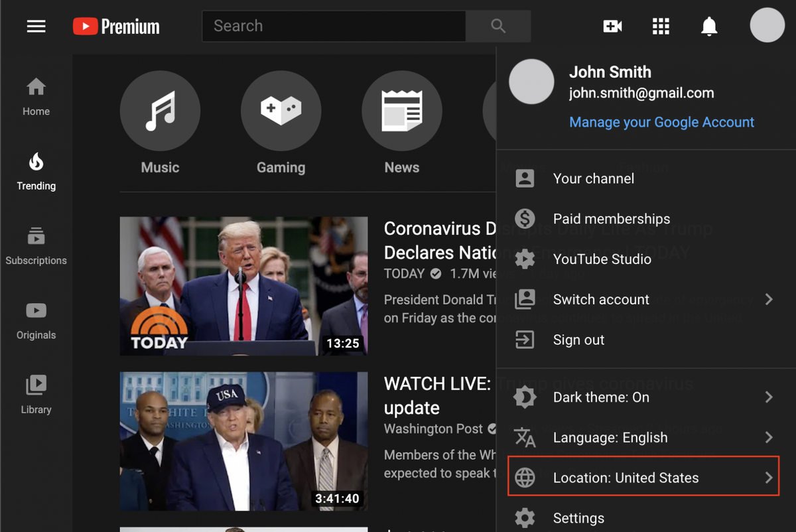Expand the Dark theme submenu arrow

pyautogui.click(x=769, y=397)
